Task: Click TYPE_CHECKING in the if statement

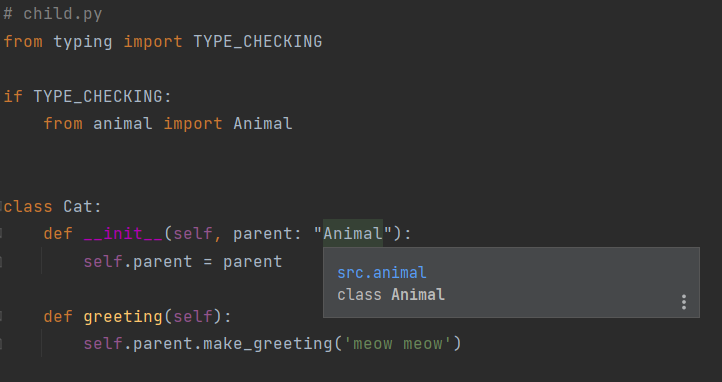Action: tap(98, 96)
